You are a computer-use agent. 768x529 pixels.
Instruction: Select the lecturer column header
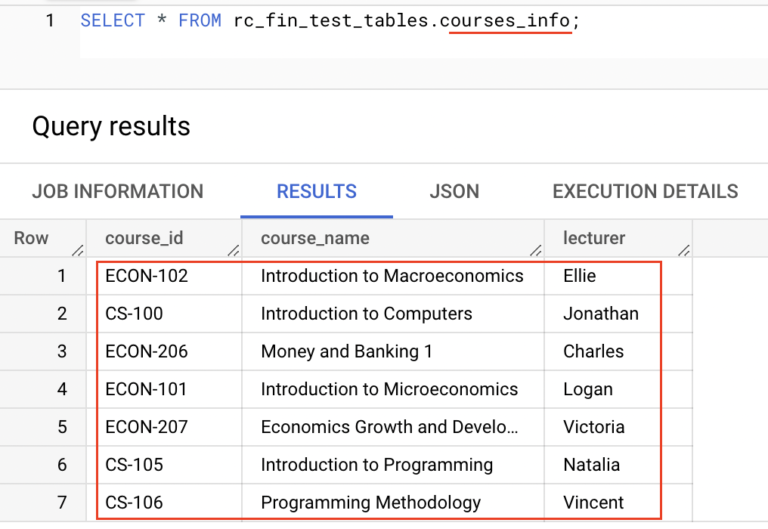coord(594,238)
